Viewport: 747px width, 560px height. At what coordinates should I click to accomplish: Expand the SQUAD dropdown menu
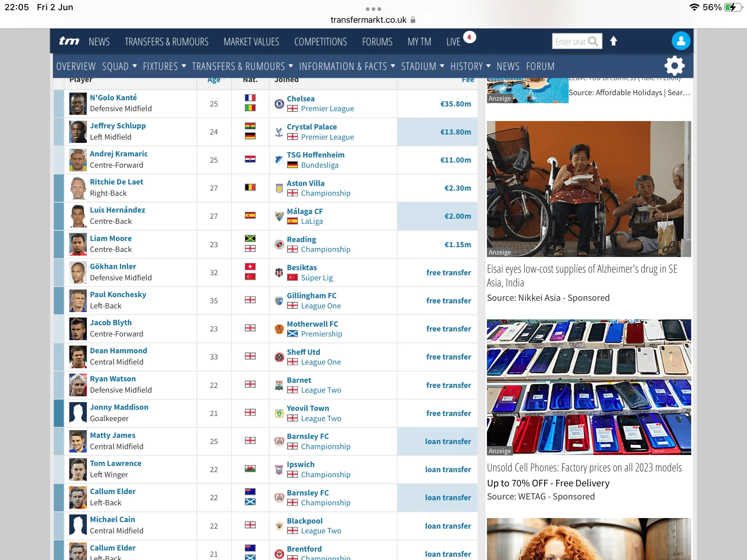[119, 66]
